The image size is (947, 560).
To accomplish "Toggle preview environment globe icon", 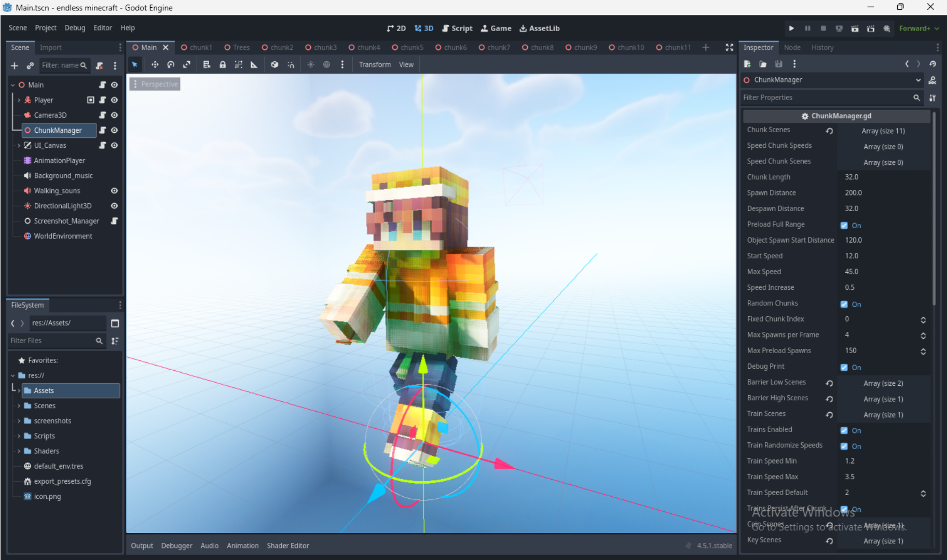I will (326, 64).
